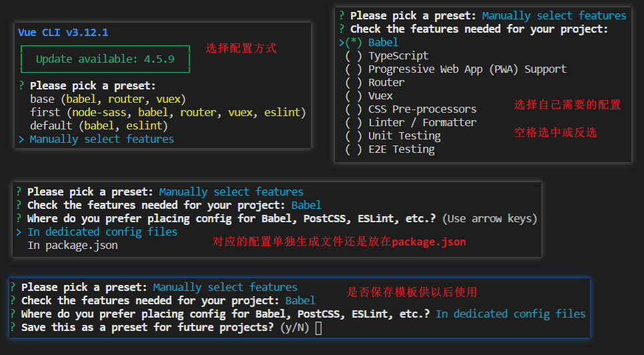
Task: Select the Vuex feature checkbox
Action: 354,96
